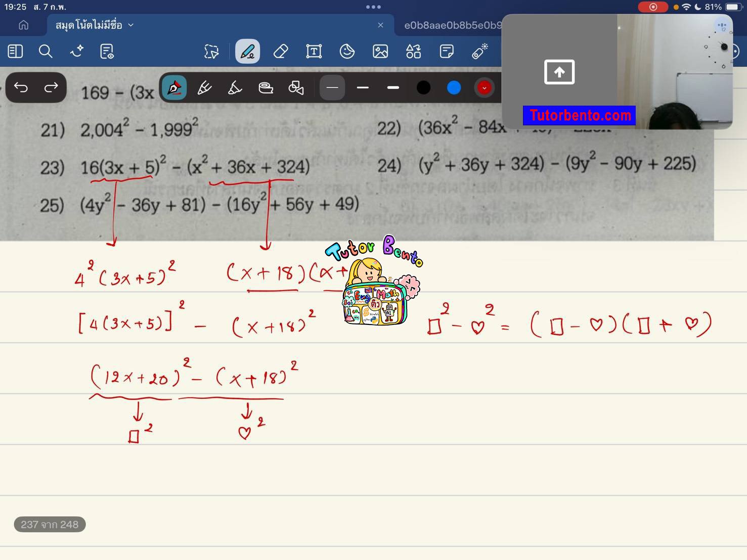The height and width of the screenshot is (560, 747).
Task: Select the Tape tool
Action: click(x=266, y=87)
